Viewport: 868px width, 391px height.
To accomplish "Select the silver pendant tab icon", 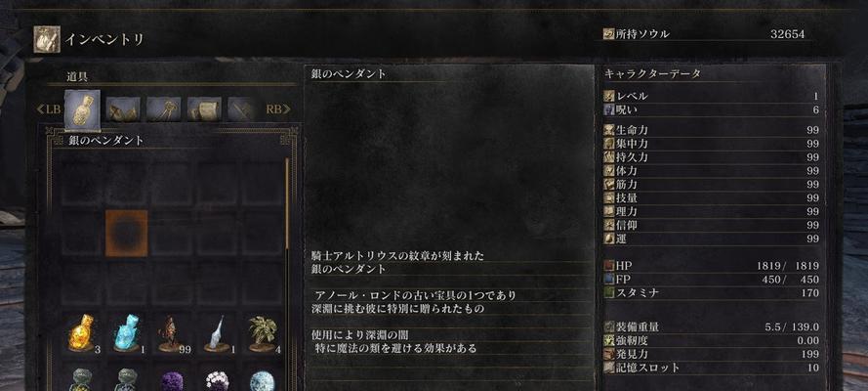I will (82, 109).
